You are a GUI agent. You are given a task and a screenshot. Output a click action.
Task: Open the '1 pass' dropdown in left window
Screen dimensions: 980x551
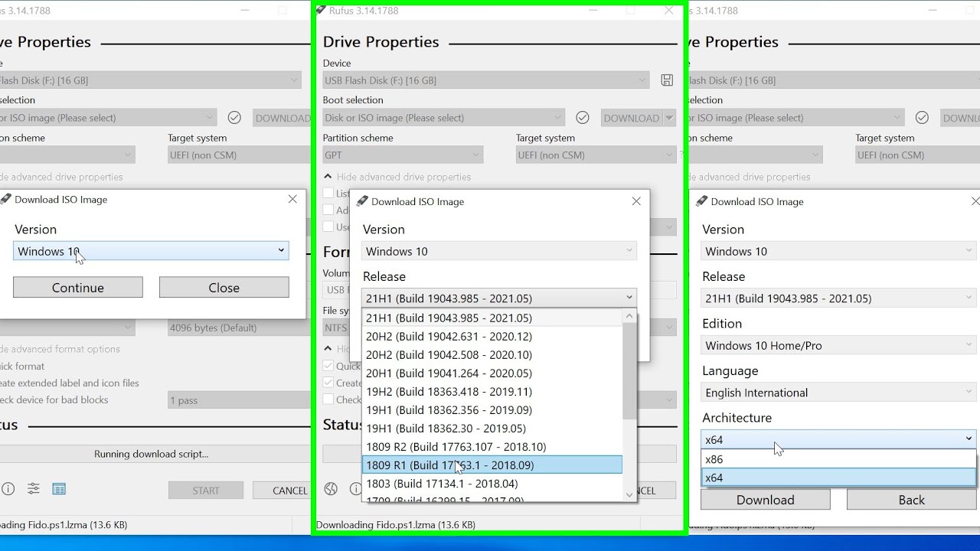tap(240, 400)
